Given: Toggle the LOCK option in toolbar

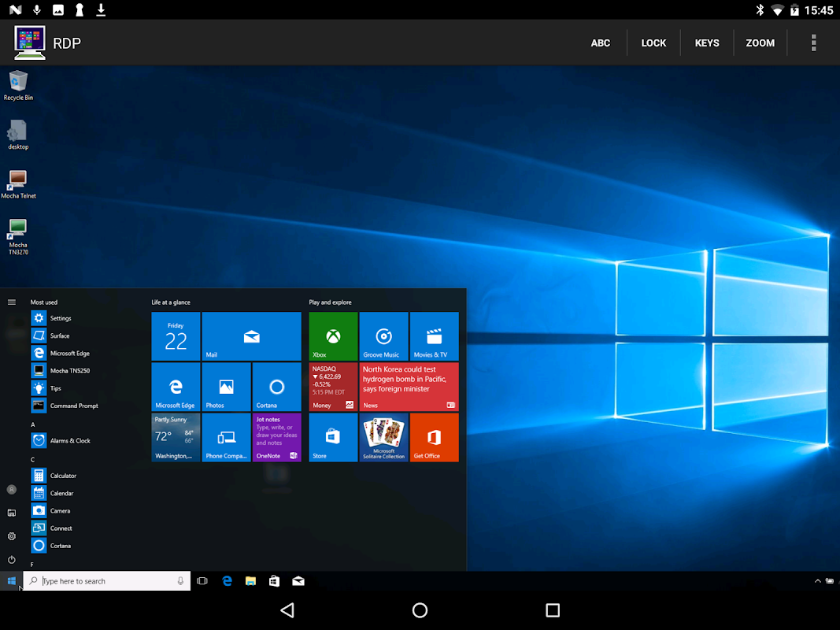Looking at the screenshot, I should 653,43.
